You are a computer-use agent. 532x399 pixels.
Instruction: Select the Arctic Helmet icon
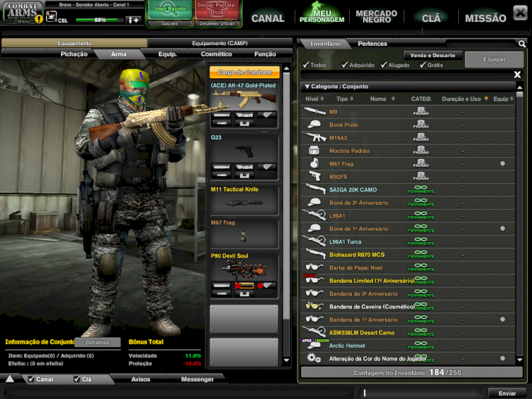tap(314, 345)
